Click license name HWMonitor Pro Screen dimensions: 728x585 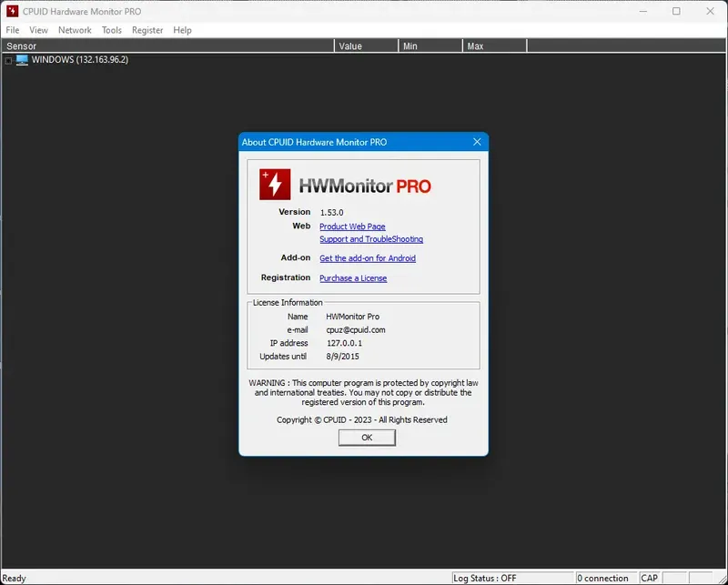pyautogui.click(x=352, y=317)
